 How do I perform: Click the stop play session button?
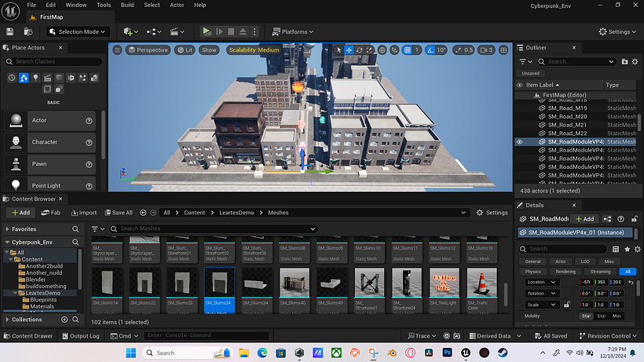[x=231, y=31]
